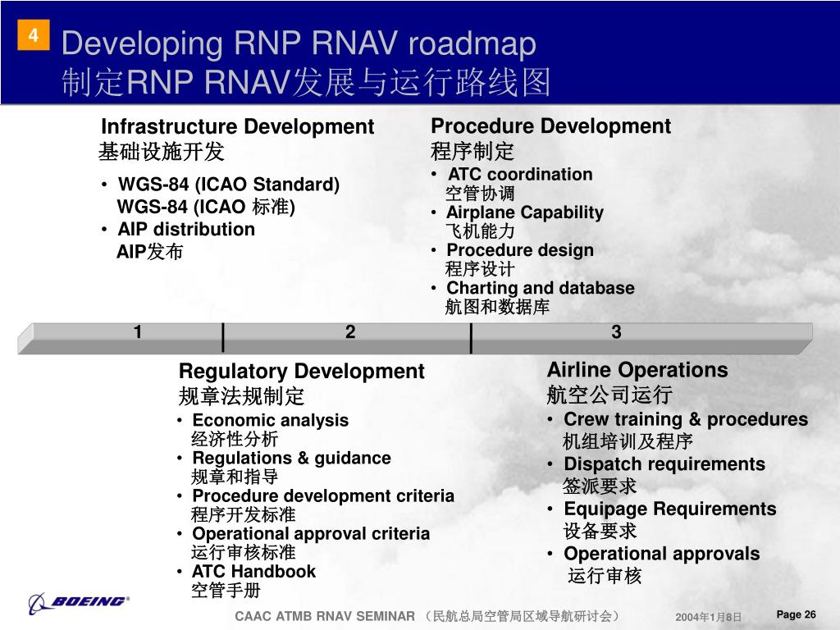Image resolution: width=840 pixels, height=630 pixels.
Task: Click the '签派要求' line
Action: [x=600, y=486]
